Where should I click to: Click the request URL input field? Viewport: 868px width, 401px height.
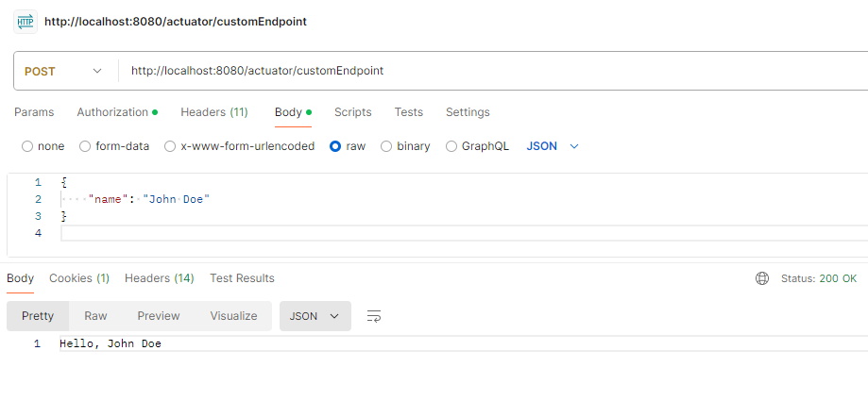pos(472,71)
